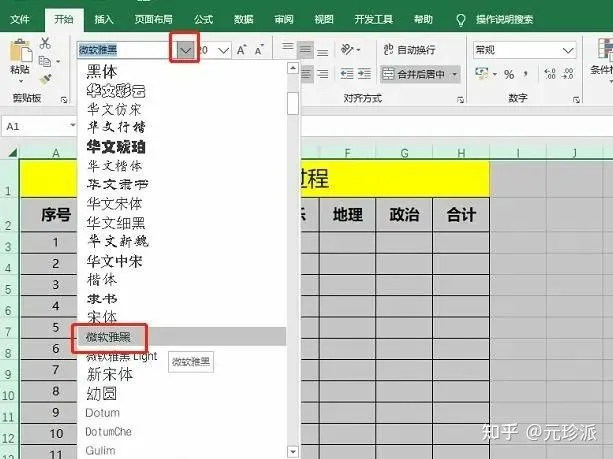Toggle 合并后居中 merge and center
This screenshot has height=459, width=613.
(420, 74)
